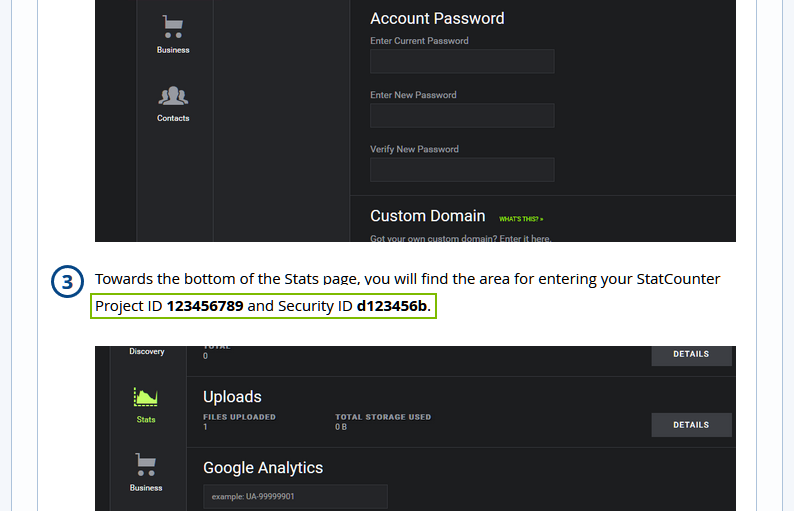Viewport: 794px width, 511px height.
Task: Click the DETAILS button for Uploads
Action: point(691,425)
